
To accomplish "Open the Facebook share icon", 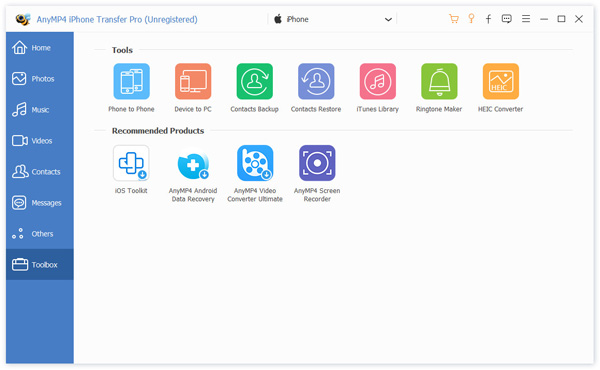I will point(489,19).
